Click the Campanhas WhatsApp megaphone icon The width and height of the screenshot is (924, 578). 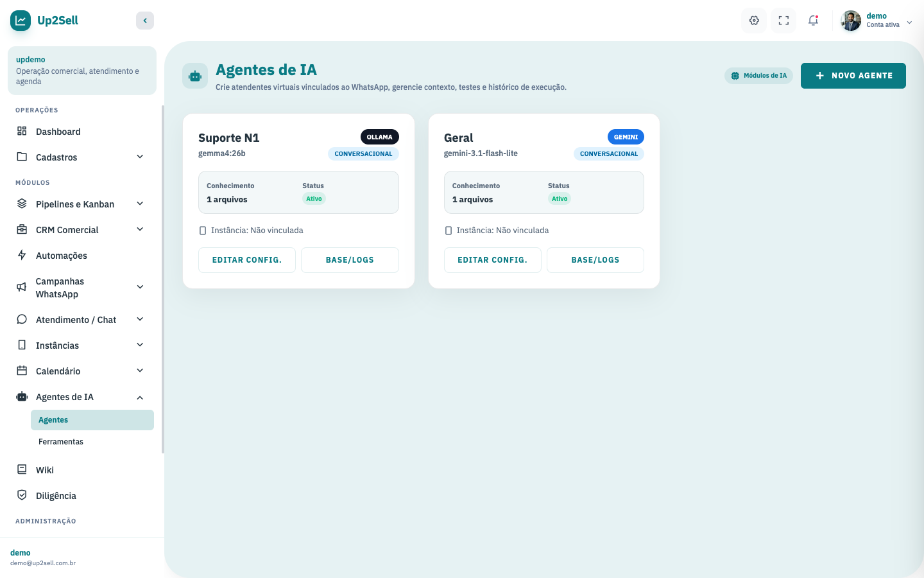[22, 287]
